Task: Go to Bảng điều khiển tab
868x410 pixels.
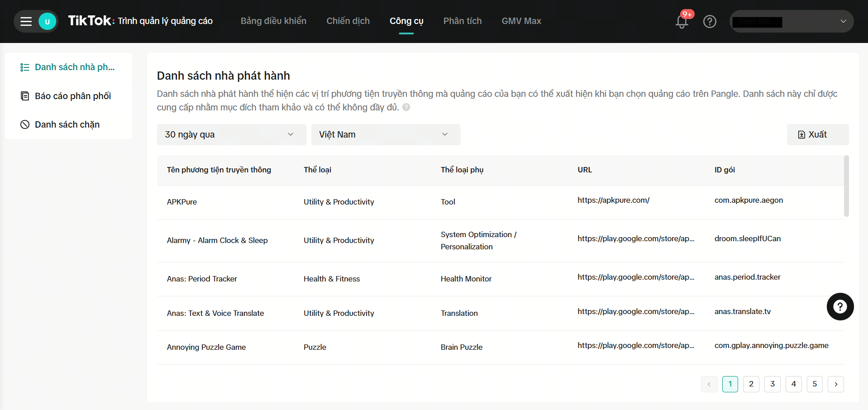Action: pos(273,21)
